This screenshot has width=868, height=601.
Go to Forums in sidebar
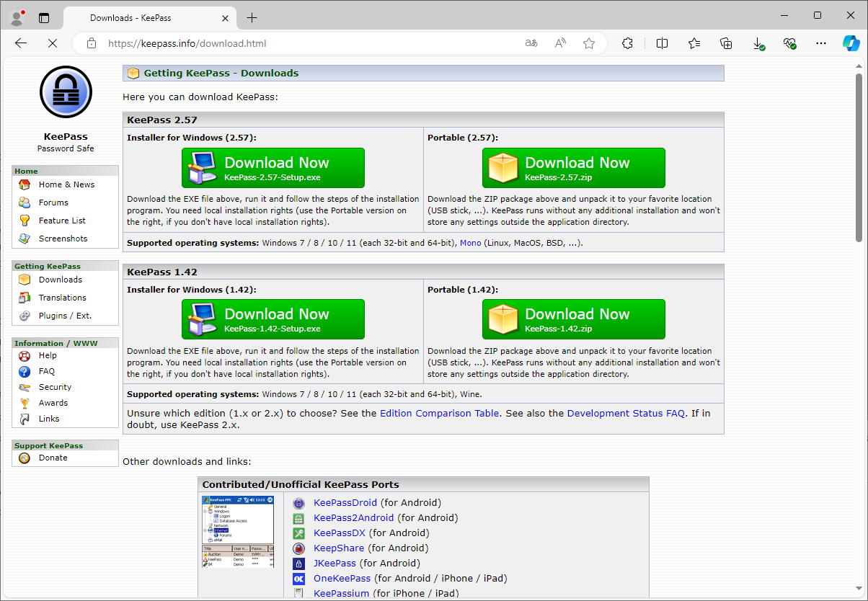tap(53, 202)
